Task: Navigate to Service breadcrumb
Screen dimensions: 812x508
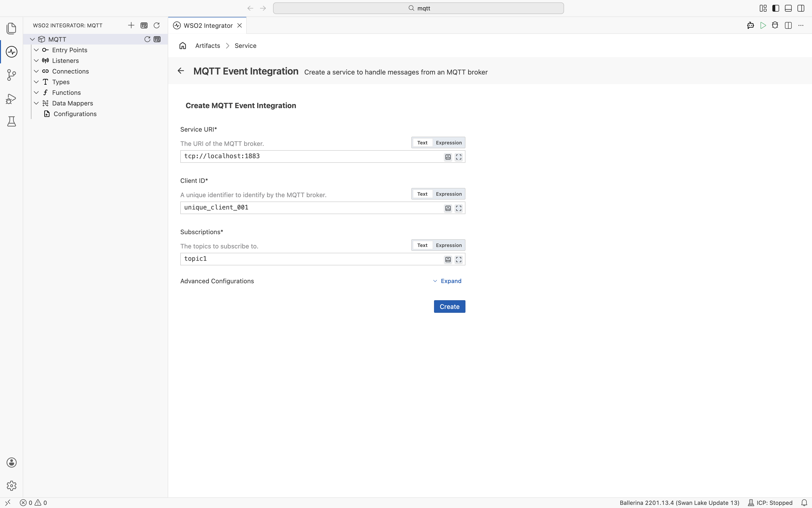Action: [245, 46]
